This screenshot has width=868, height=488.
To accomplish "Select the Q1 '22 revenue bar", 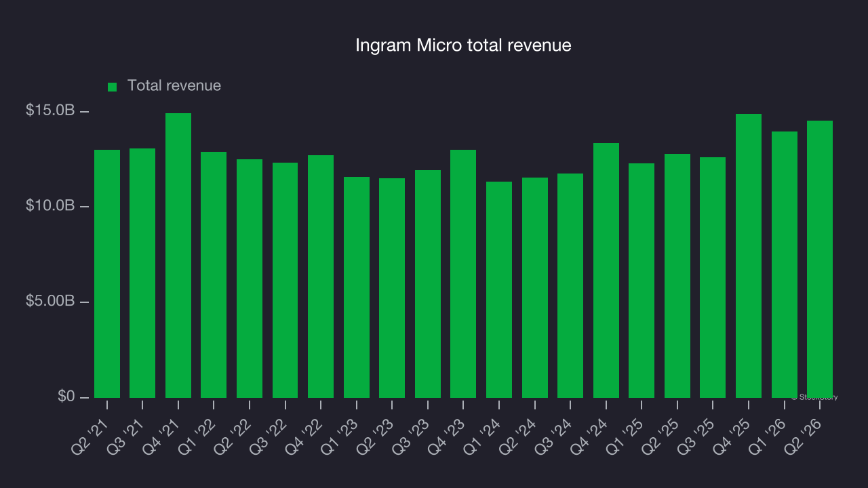I will tap(214, 274).
